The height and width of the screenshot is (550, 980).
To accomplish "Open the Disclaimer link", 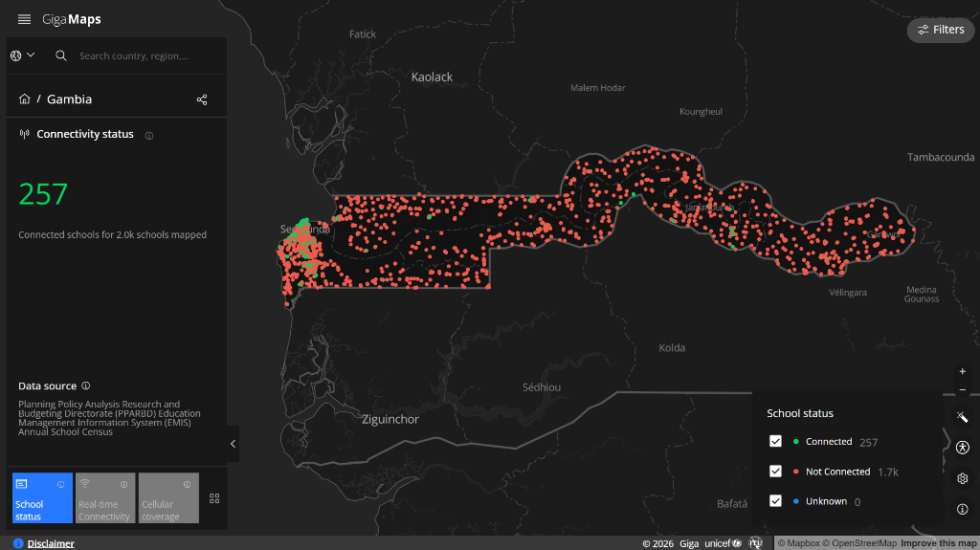I will tap(51, 543).
